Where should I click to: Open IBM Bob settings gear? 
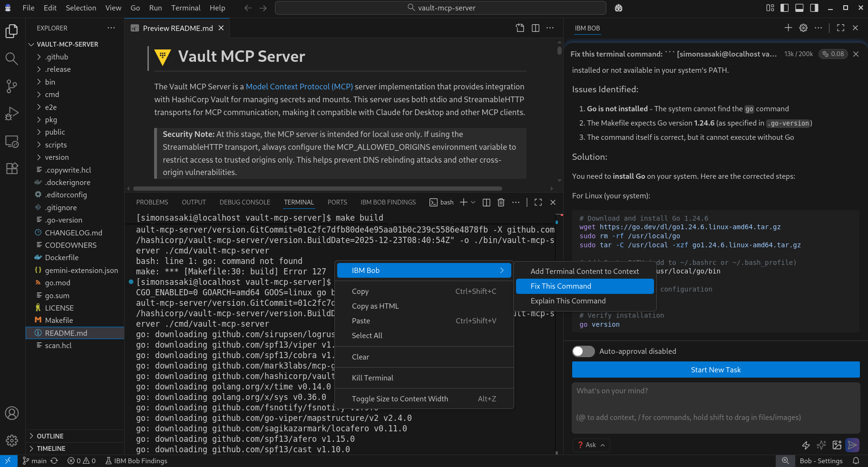(803, 28)
